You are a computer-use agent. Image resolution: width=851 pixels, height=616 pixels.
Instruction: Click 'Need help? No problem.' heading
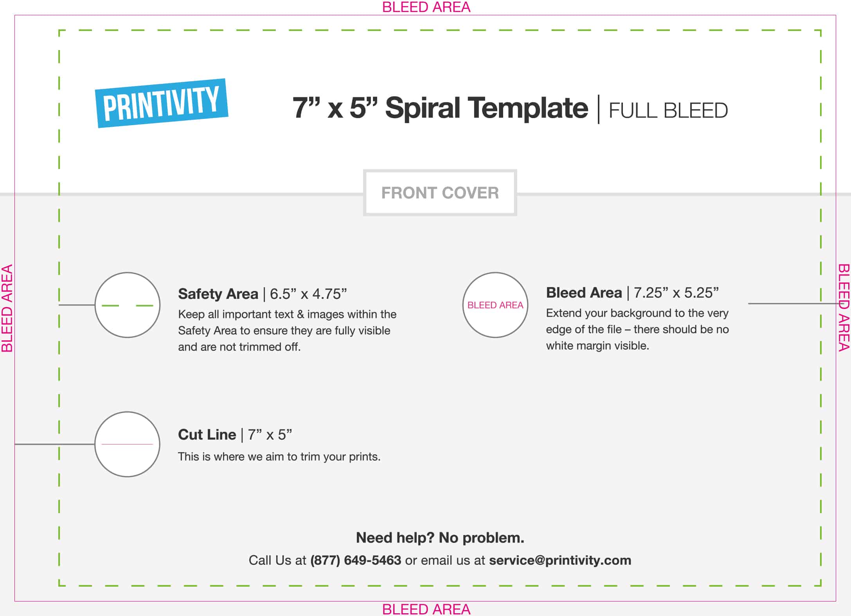440,538
